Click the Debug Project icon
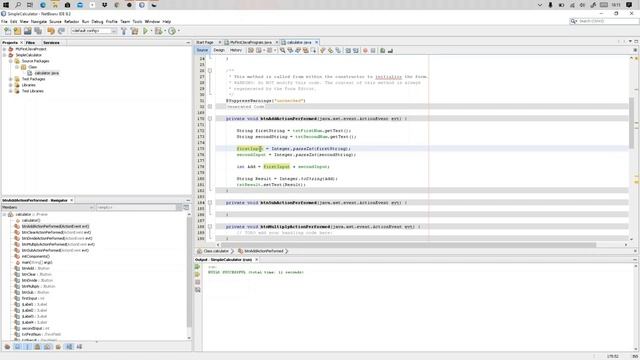Image resolution: width=640 pixels, height=360 pixels. pos(158,31)
